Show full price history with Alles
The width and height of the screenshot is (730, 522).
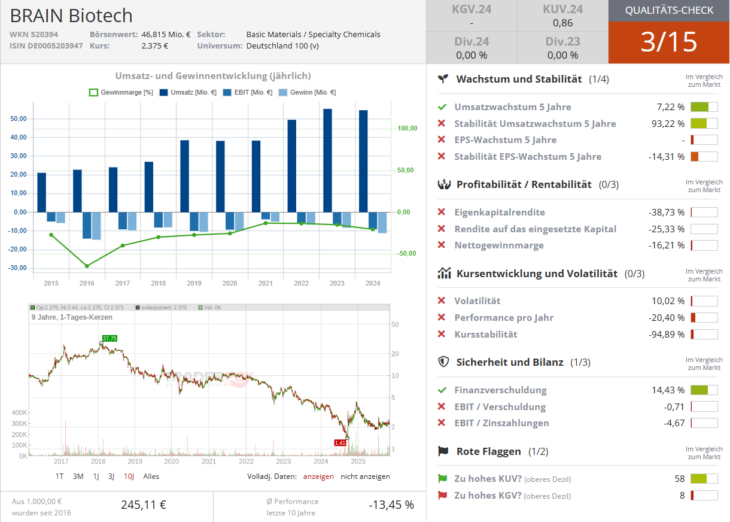coord(151,476)
